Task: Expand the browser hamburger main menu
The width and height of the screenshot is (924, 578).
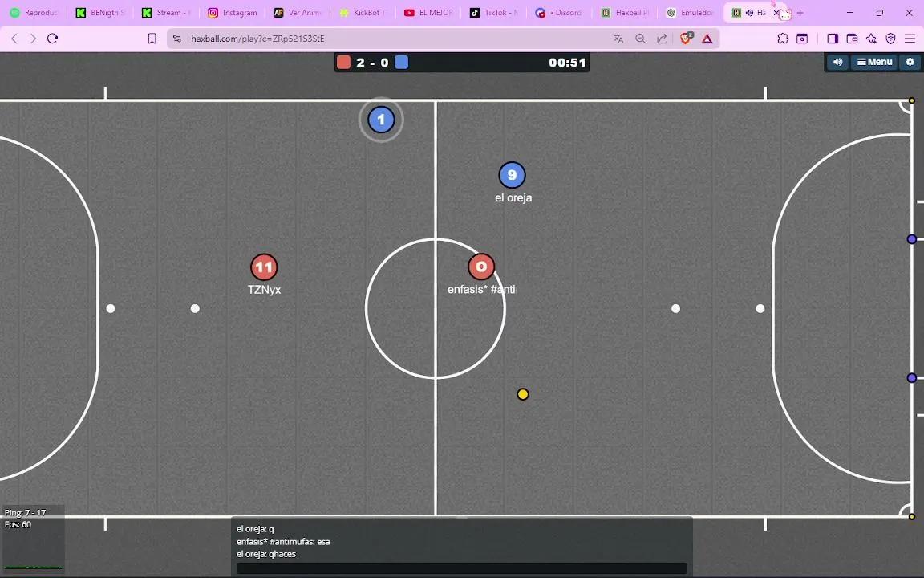Action: pos(910,39)
